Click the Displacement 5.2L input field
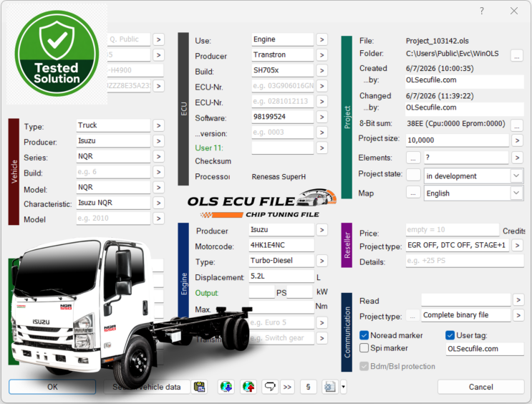532x404 pixels. point(281,276)
